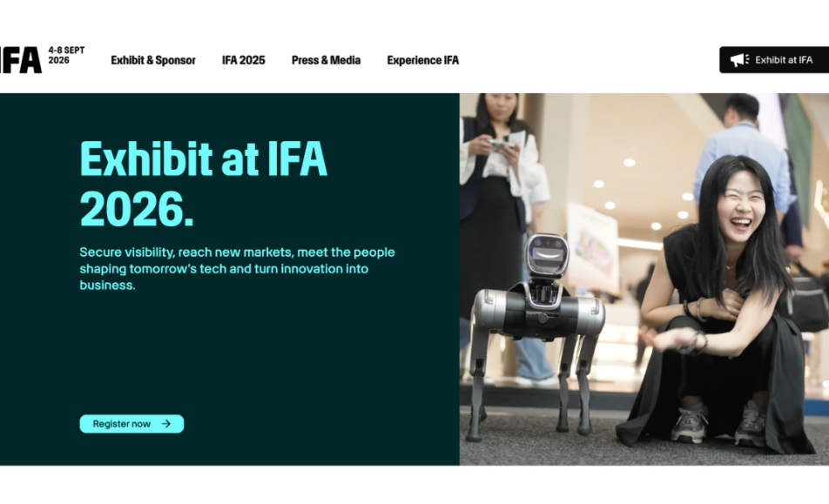Open the Experience IFA menu
The height and width of the screenshot is (504, 829).
click(422, 60)
